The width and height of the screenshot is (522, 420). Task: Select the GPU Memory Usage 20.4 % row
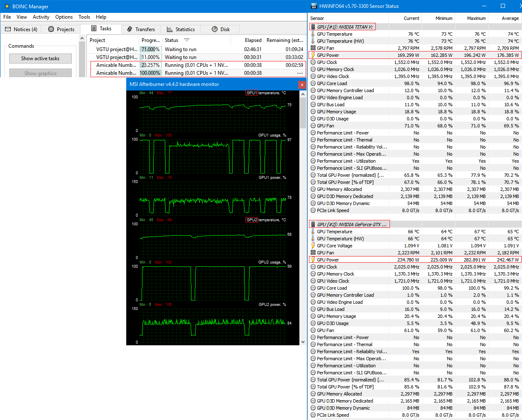point(415,316)
